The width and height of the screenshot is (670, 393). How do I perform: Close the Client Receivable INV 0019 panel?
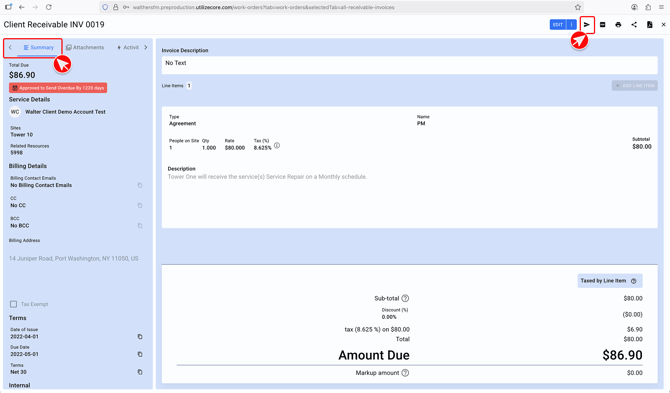[663, 25]
